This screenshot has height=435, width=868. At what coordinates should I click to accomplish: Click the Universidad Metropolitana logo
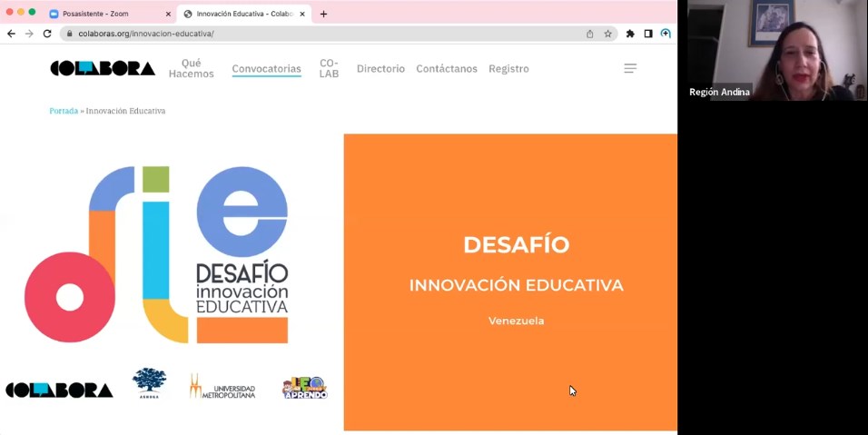point(222,386)
